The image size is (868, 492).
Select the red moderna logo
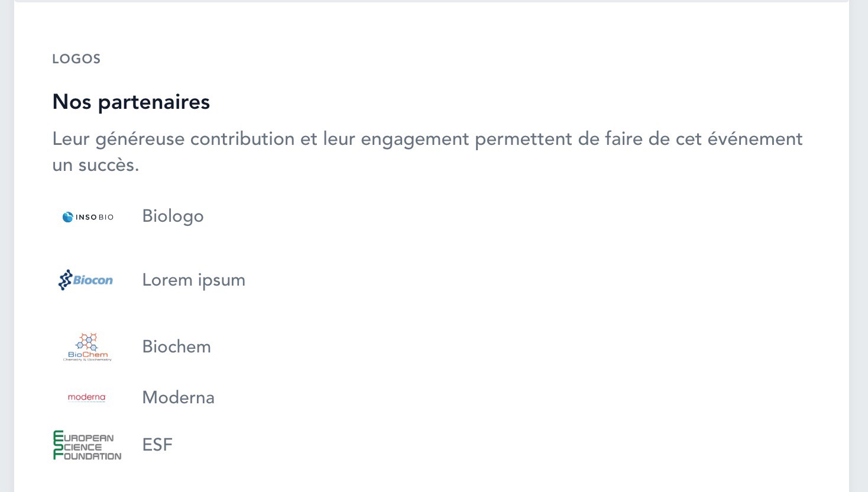[x=87, y=397]
